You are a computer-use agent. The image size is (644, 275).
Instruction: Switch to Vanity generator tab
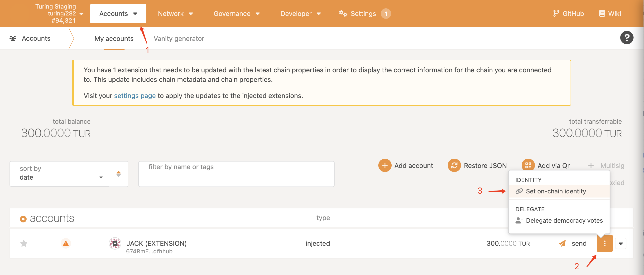[x=179, y=39]
